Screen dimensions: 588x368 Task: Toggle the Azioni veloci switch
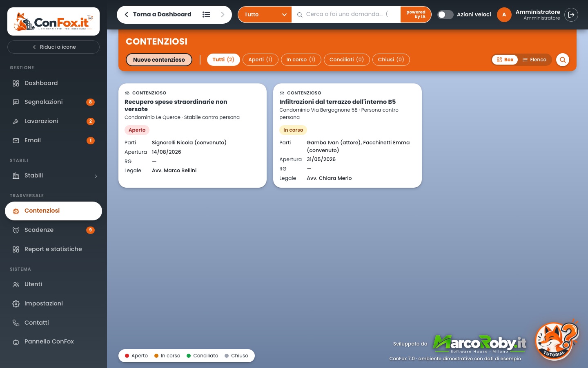[x=445, y=15]
